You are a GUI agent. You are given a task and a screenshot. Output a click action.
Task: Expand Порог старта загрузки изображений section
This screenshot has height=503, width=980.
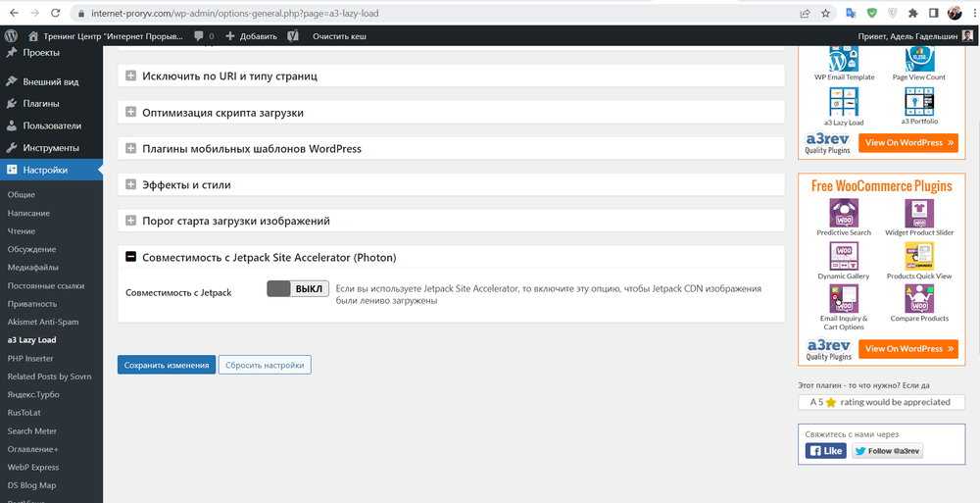[131, 221]
